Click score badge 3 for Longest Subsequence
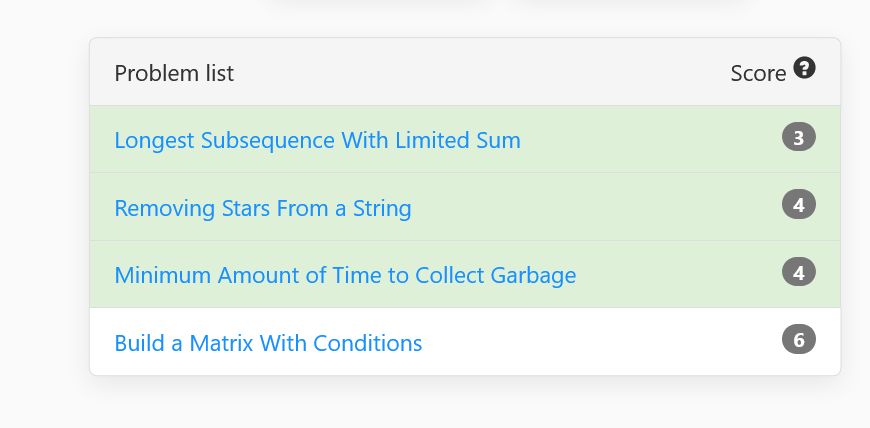The image size is (870, 428). (x=799, y=138)
